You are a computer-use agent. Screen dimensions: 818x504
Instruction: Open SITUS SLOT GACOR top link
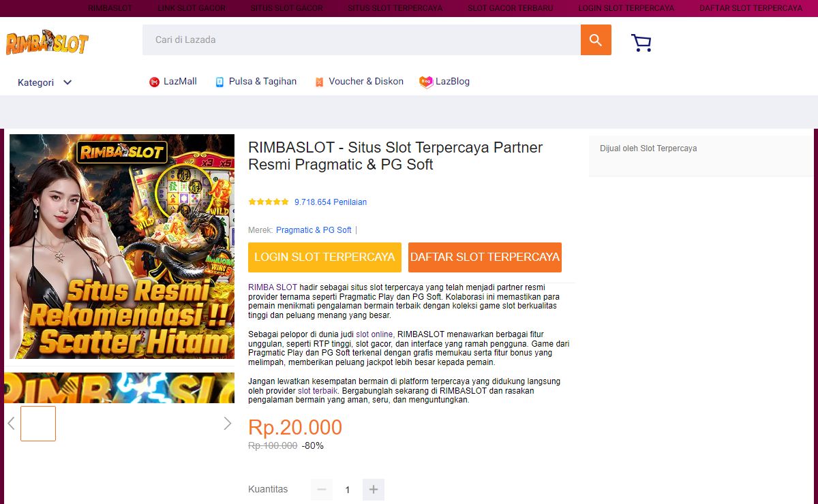pos(286,8)
